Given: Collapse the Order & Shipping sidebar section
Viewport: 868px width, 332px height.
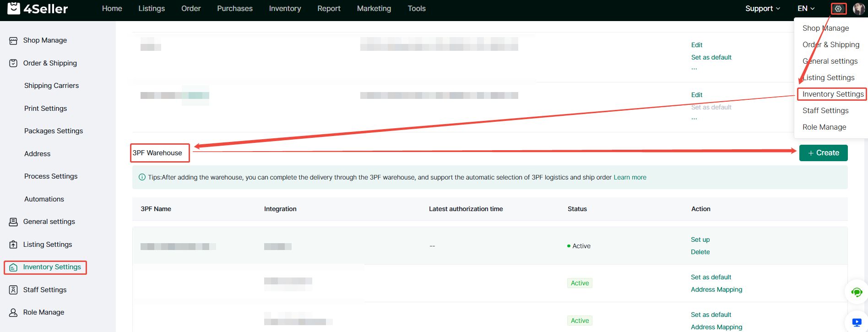Looking at the screenshot, I should click(x=50, y=63).
